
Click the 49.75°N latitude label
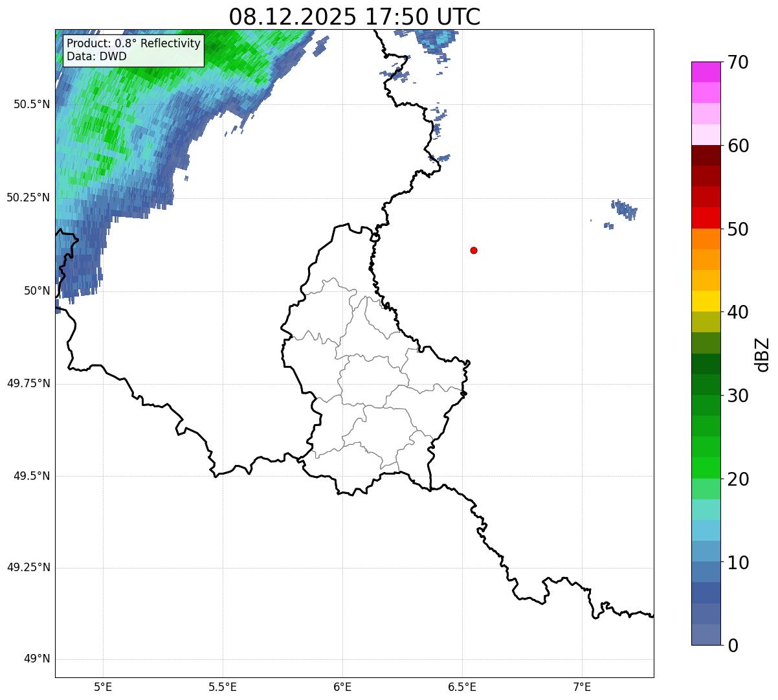[x=28, y=383]
